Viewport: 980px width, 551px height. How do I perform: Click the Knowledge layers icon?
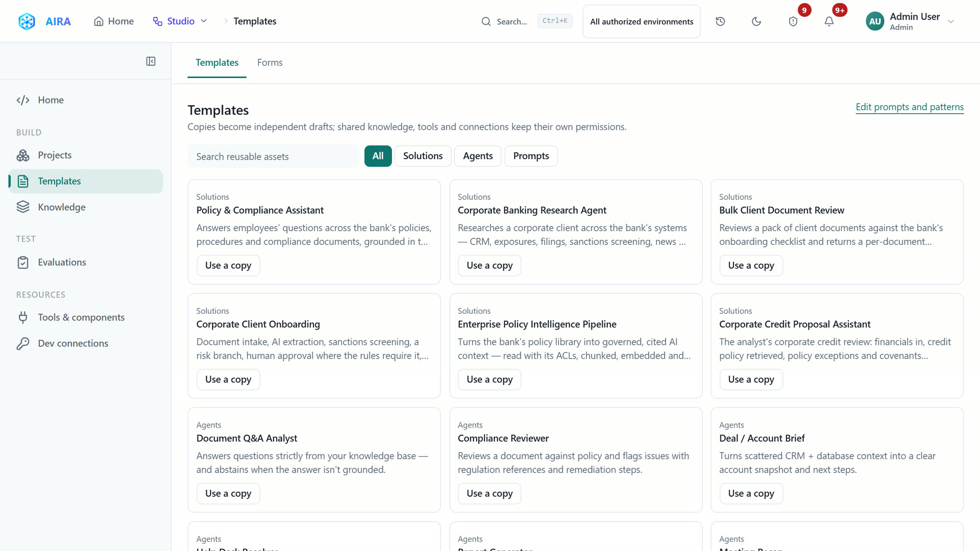point(23,207)
